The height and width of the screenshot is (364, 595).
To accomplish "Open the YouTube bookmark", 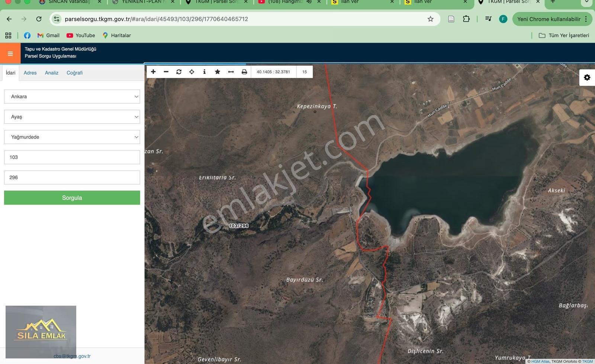I will [81, 35].
